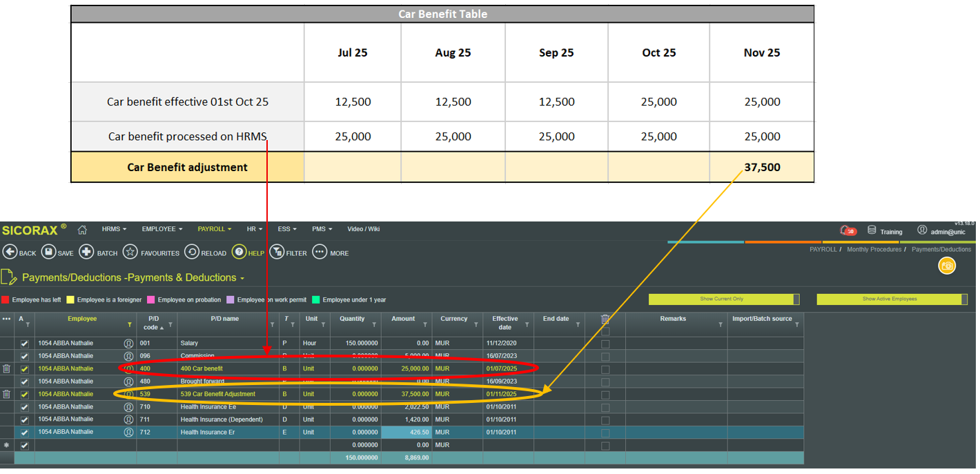Open the EMPLOYEE menu
The width and height of the screenshot is (980, 474).
tap(161, 229)
